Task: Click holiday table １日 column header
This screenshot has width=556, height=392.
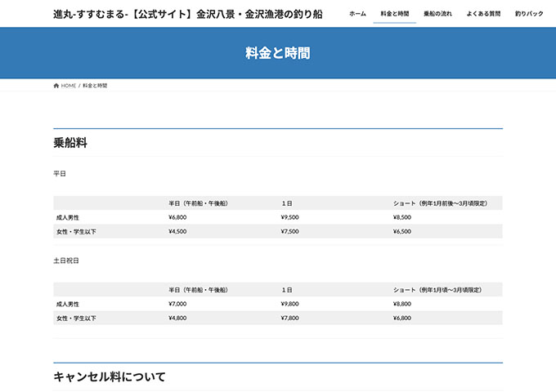Action: click(x=287, y=290)
